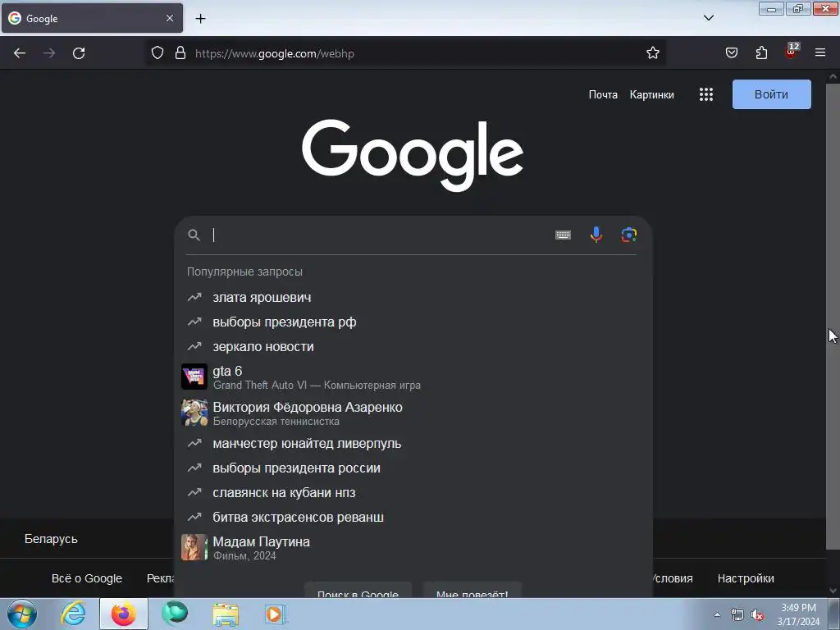840x630 pixels.
Task: Click the page vertical scrollbar
Action: tap(833, 316)
